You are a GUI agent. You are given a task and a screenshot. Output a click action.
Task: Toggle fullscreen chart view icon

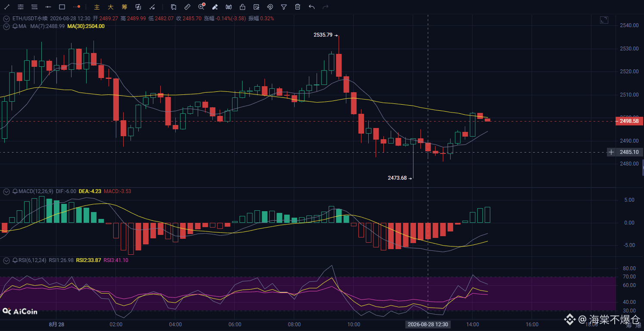click(x=604, y=20)
